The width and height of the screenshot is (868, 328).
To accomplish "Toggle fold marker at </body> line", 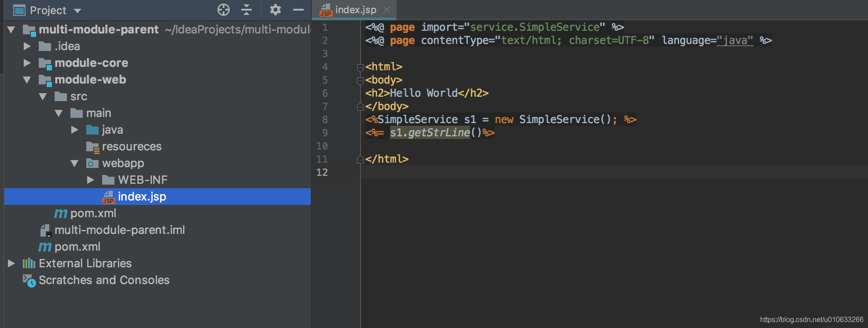I will click(x=360, y=106).
